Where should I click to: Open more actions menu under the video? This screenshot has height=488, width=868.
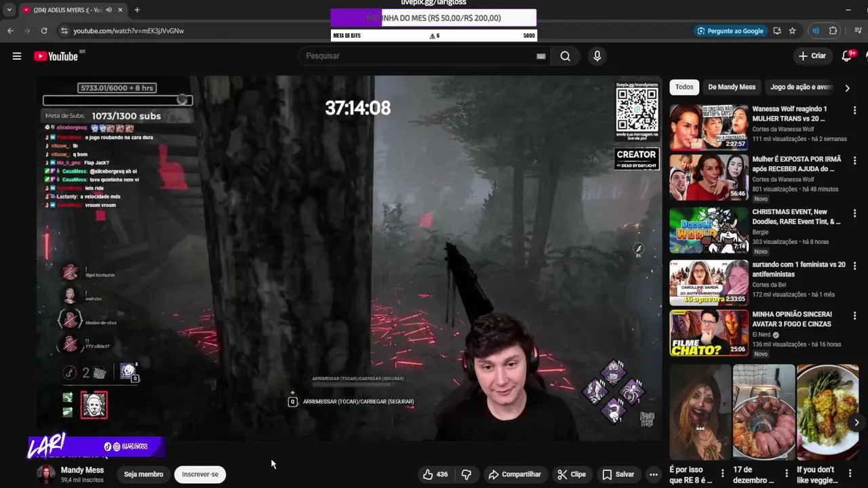(653, 474)
